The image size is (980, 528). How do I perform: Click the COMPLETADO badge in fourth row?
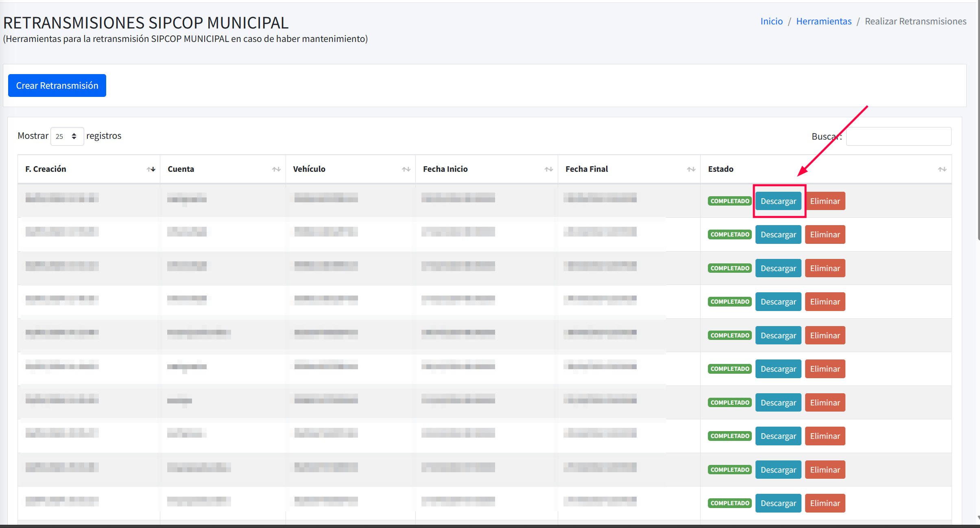click(729, 302)
